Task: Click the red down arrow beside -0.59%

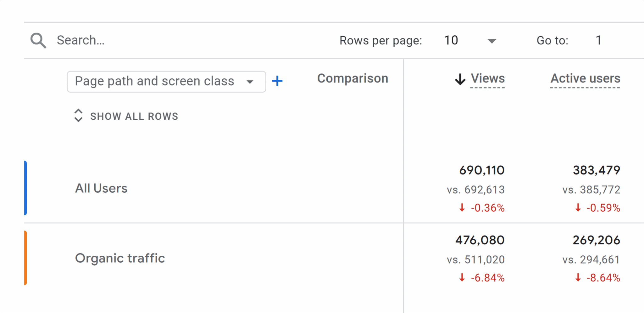Action: [x=577, y=208]
